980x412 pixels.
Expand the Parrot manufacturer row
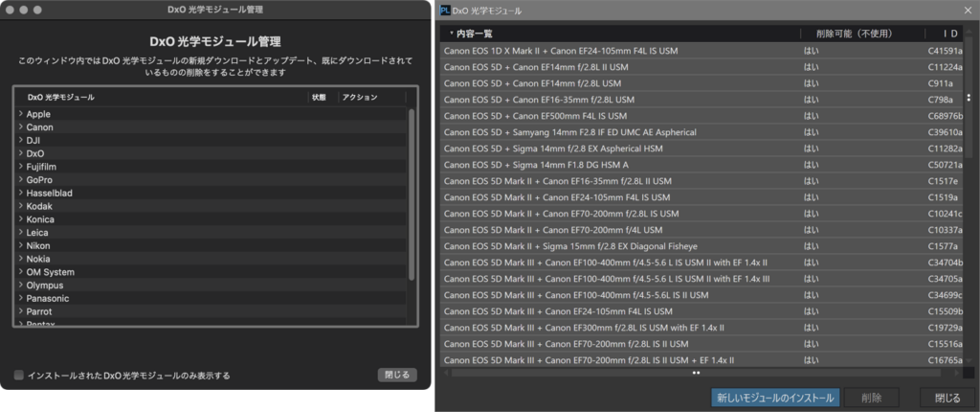click(21, 311)
